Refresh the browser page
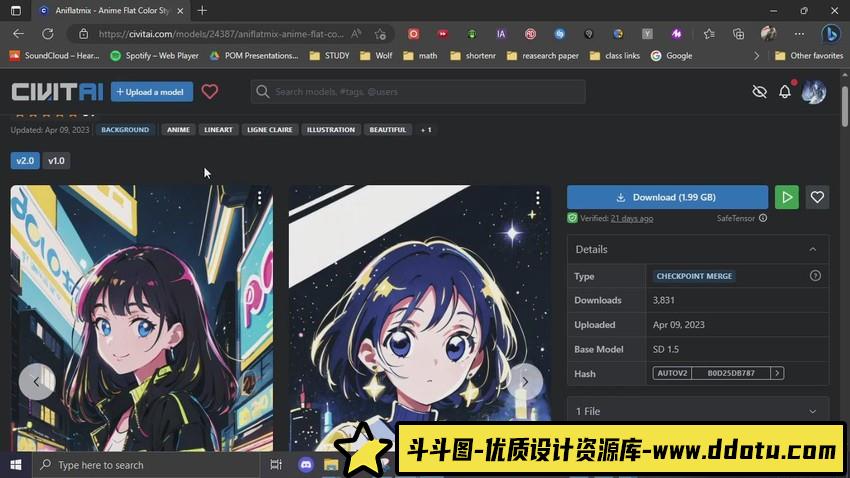The width and height of the screenshot is (850, 478). click(x=48, y=34)
